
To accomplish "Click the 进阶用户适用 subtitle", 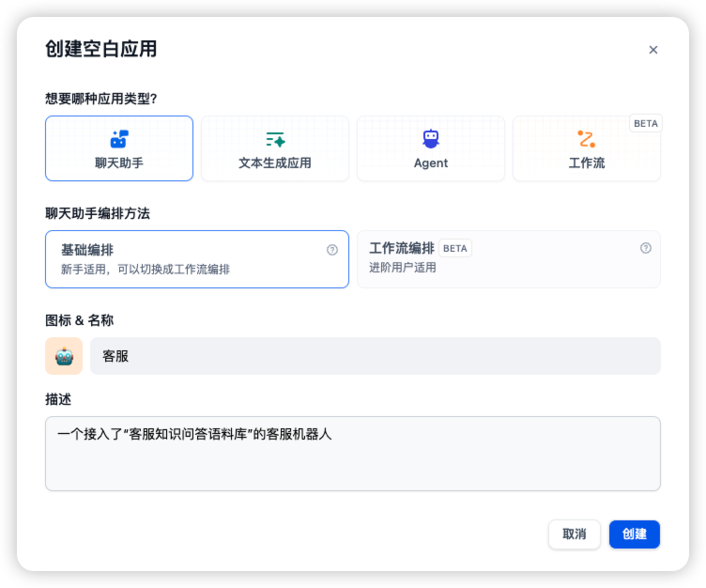I will tap(403, 268).
